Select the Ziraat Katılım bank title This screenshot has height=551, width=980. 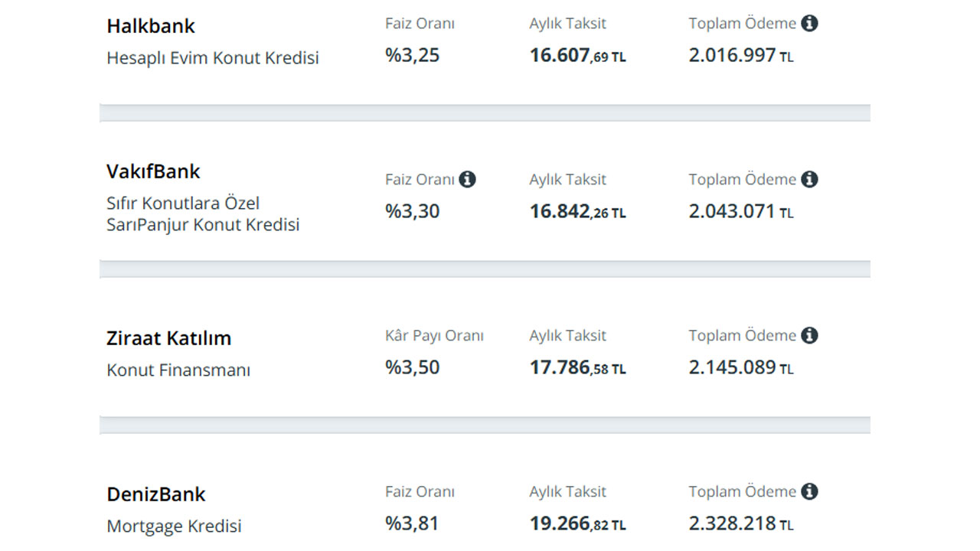coord(168,338)
